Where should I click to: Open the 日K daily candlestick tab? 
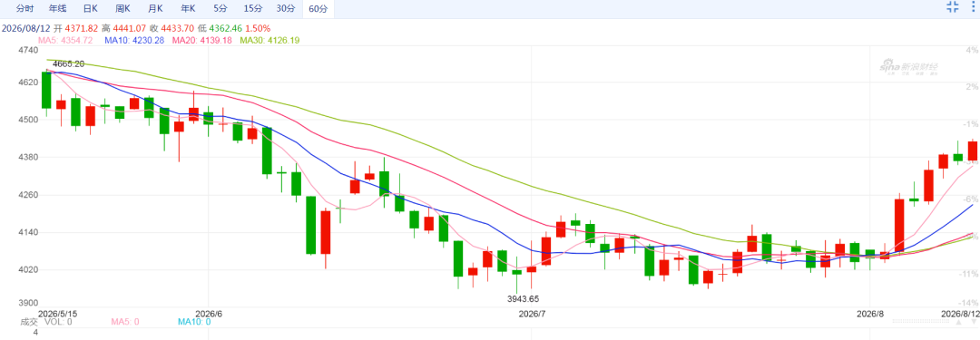coord(90,9)
